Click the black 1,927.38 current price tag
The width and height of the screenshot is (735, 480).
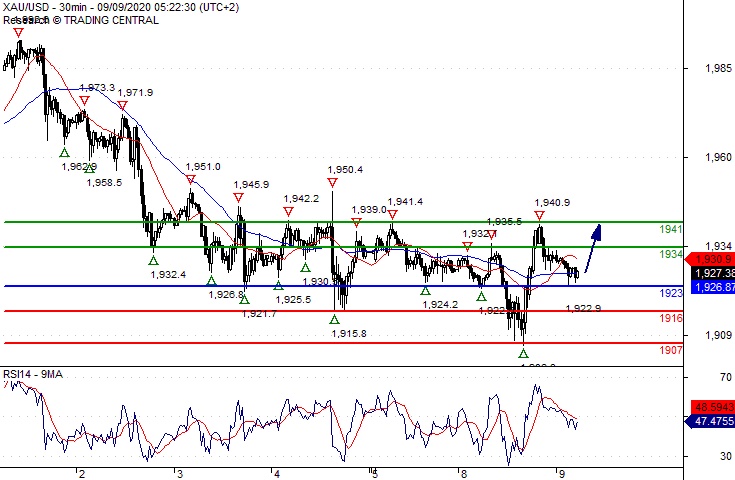713,273
